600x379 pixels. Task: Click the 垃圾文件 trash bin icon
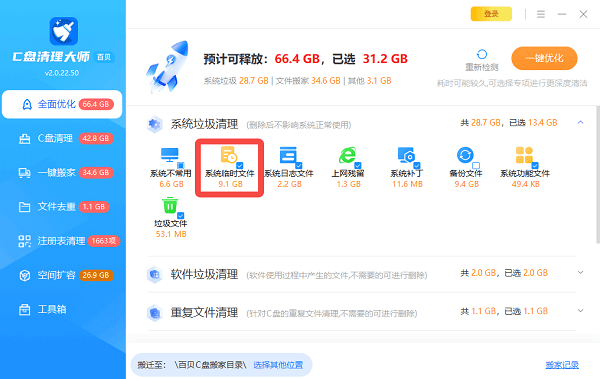170,205
